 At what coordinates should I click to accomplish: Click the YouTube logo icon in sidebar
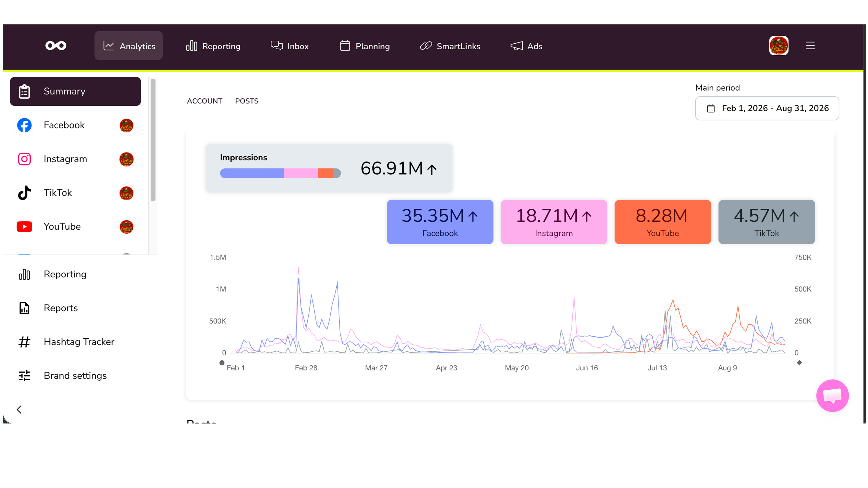click(24, 227)
